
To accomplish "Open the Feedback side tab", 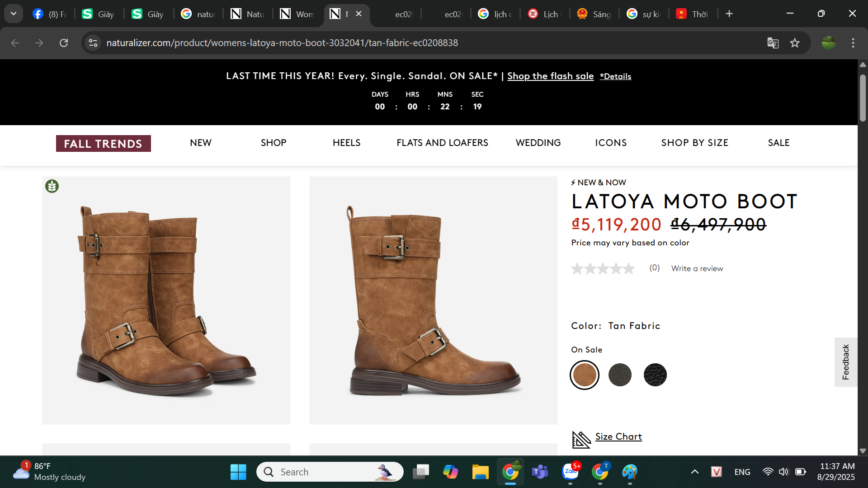I will pos(845,362).
